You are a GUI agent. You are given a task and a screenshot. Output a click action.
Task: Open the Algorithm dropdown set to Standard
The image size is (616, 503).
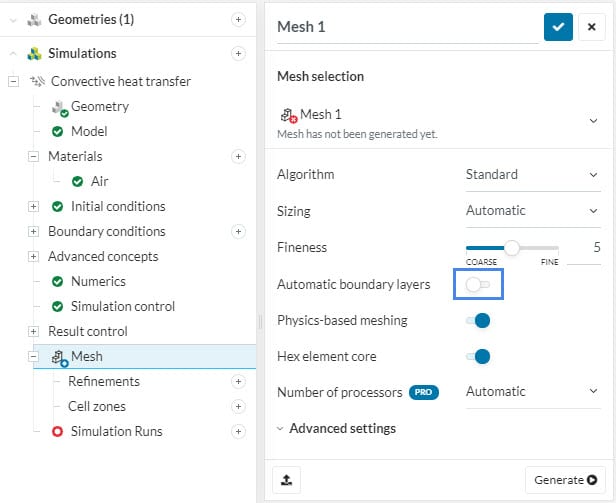point(531,175)
